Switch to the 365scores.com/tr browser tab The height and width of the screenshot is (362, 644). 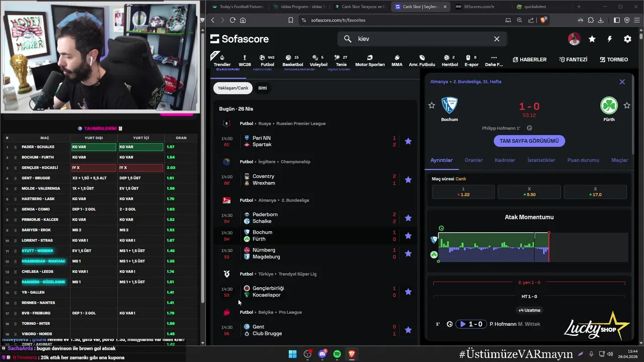[478, 7]
